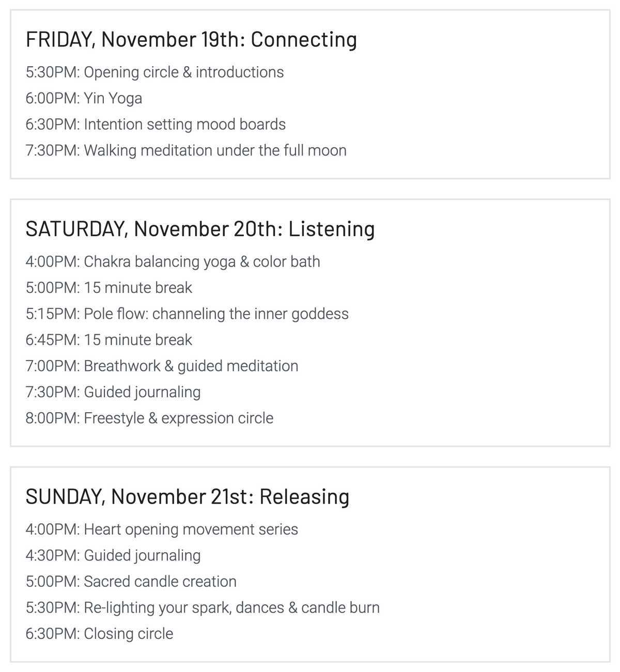620x672 pixels.
Task: Click Walking meditation under the full moon
Action: (x=186, y=150)
